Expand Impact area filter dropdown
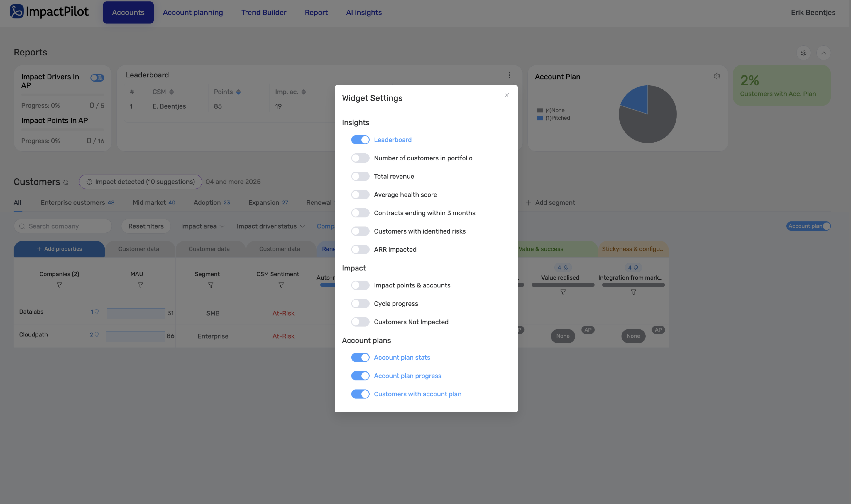Image resolution: width=851 pixels, height=504 pixels. 203,226
